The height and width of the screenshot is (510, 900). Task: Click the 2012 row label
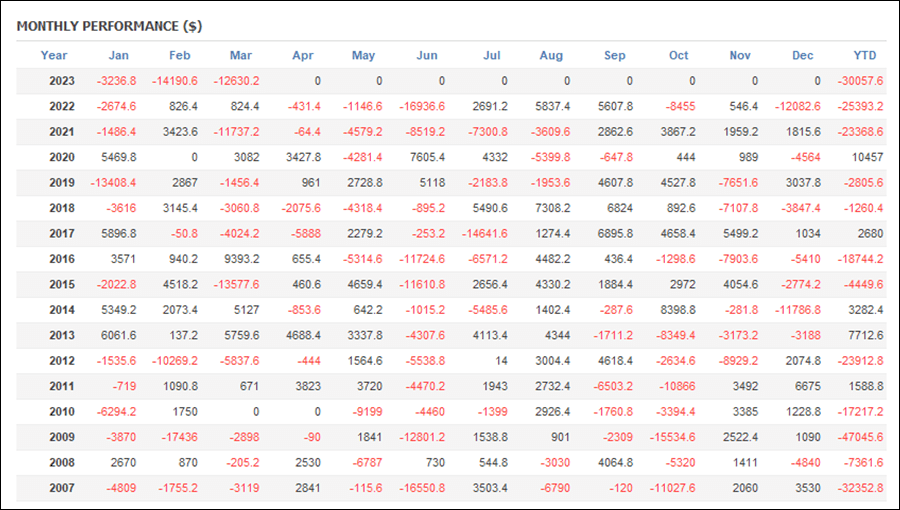[x=62, y=361]
